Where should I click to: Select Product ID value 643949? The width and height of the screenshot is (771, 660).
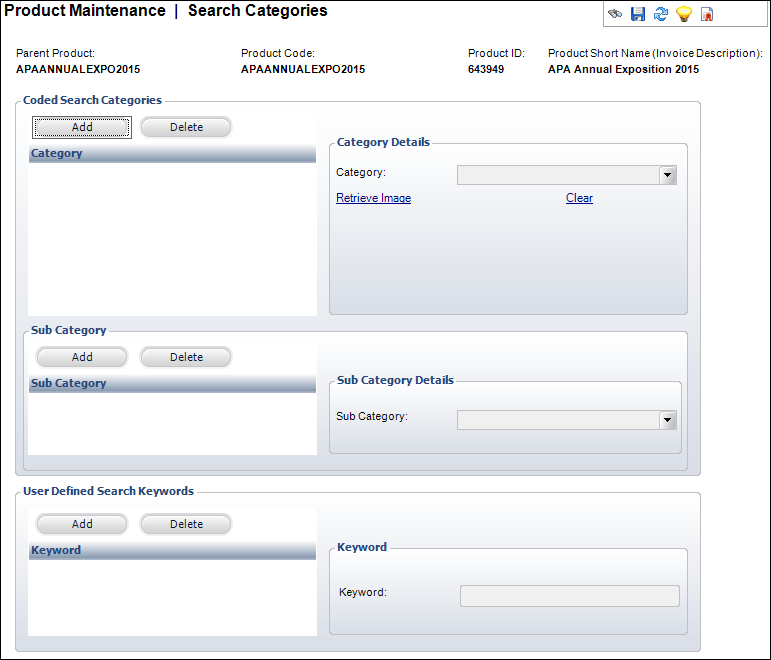click(486, 69)
